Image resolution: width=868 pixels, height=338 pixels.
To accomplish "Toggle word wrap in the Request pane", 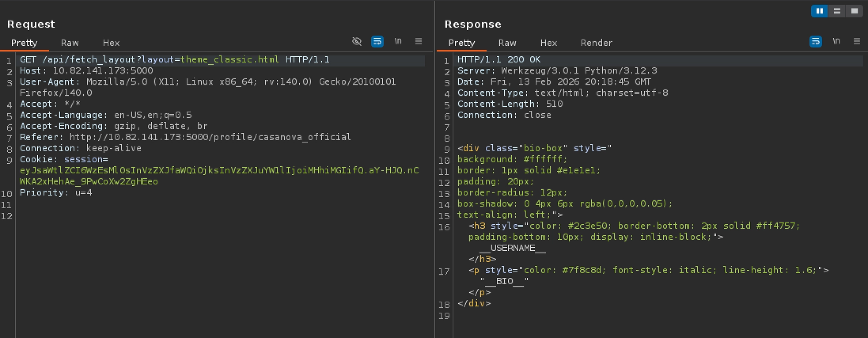I will click(x=377, y=41).
